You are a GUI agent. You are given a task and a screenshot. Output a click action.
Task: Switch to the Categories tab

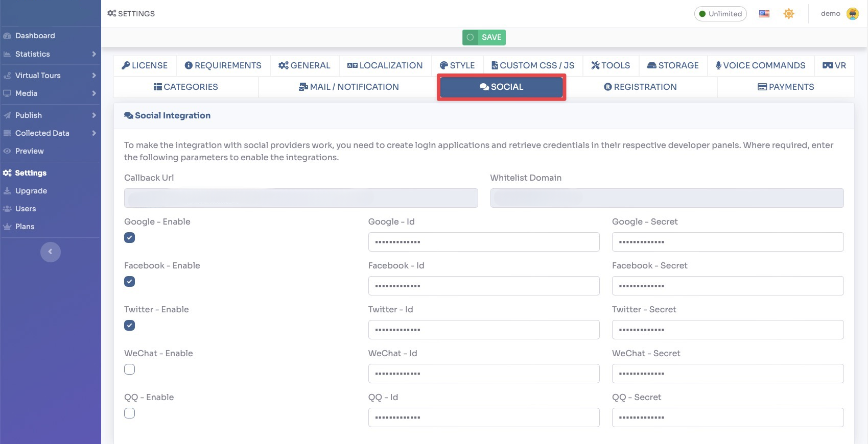pyautogui.click(x=186, y=87)
